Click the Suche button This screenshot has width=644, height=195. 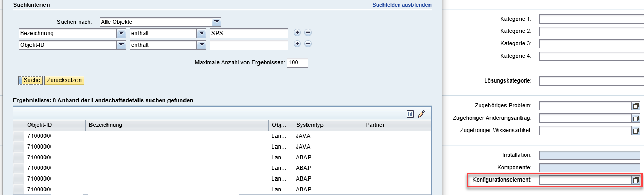[31, 80]
